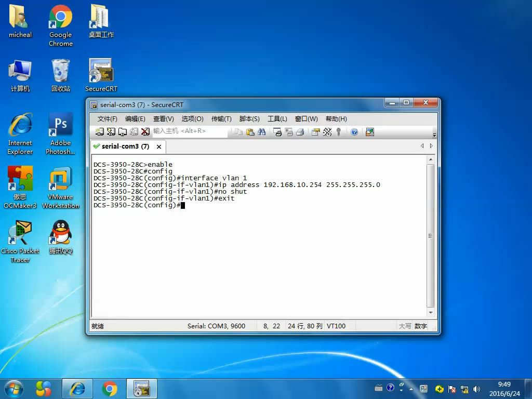Select the Google Chrome desktop shortcut
Image resolution: width=532 pixels, height=399 pixels.
61,25
